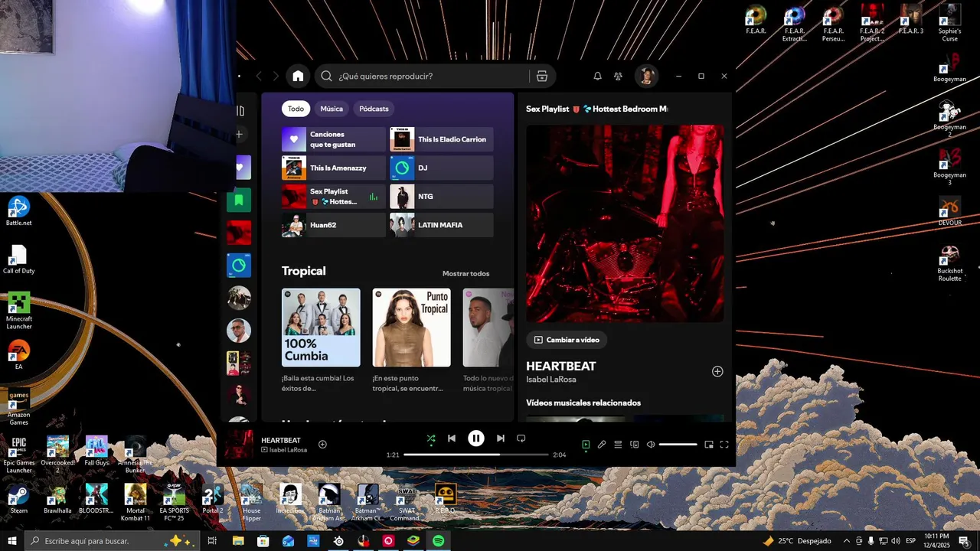Open the Punto Tropical playlist card
Viewport: 980px width, 551px height.
click(x=411, y=341)
